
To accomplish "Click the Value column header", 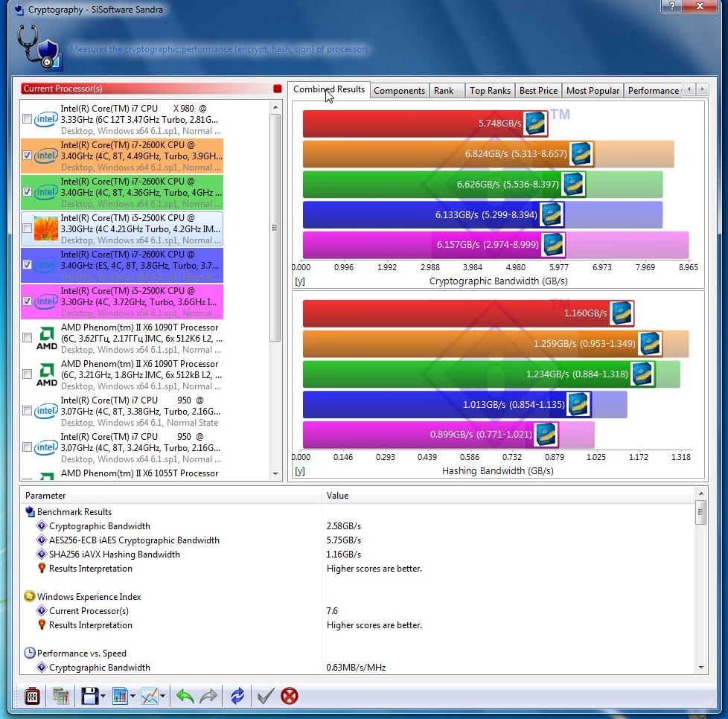I will click(508, 495).
